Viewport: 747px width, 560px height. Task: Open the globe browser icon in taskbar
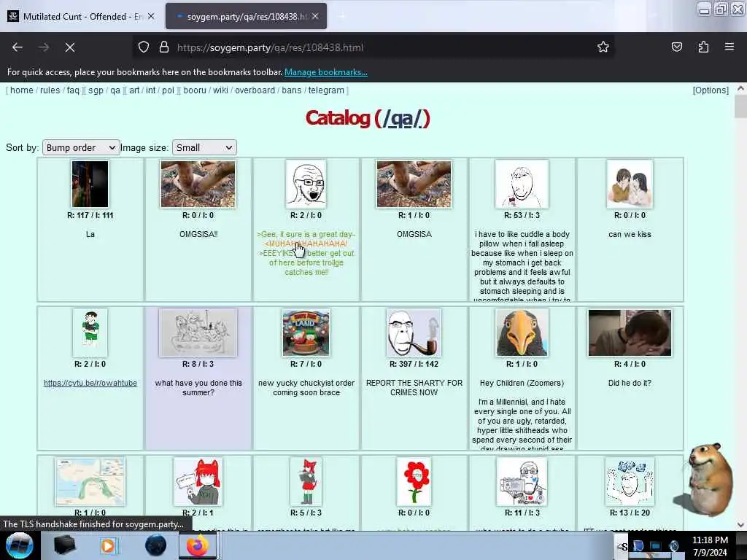tap(155, 545)
